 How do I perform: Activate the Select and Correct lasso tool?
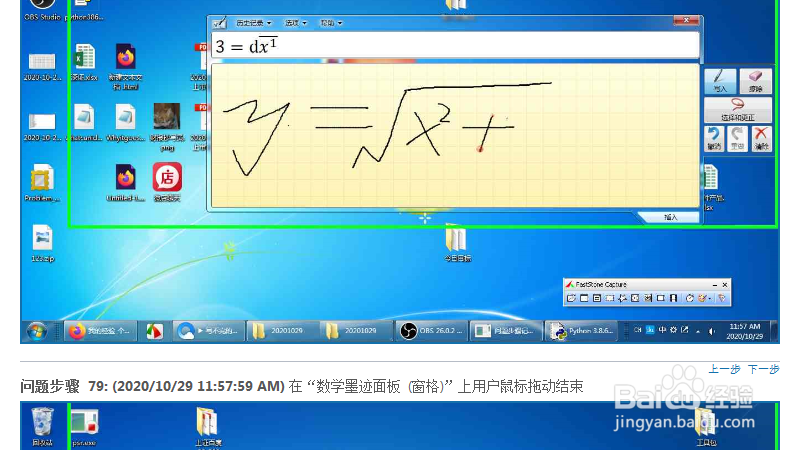[738, 110]
